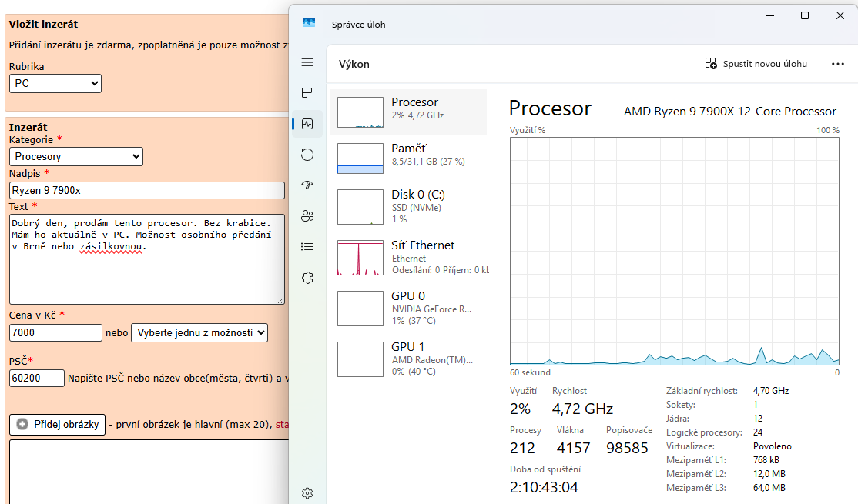Click the Vložit inzerát heading
The height and width of the screenshot is (504, 858).
click(43, 24)
